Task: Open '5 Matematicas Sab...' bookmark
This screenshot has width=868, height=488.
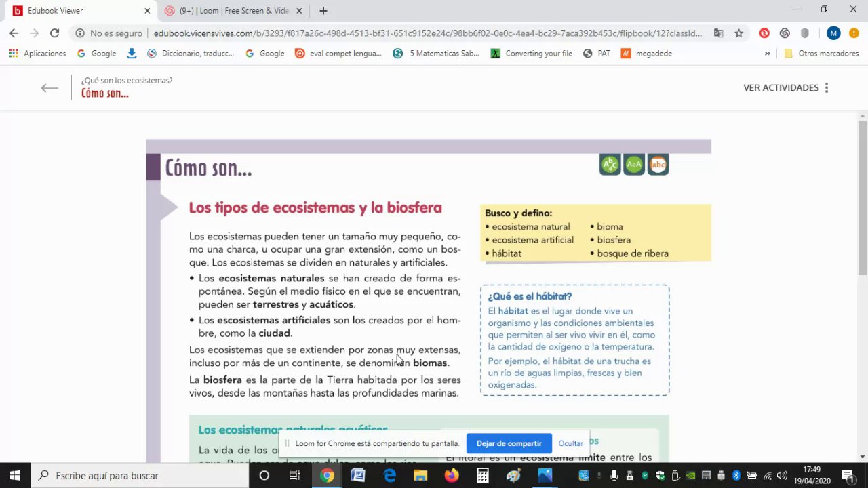Action: (x=436, y=53)
